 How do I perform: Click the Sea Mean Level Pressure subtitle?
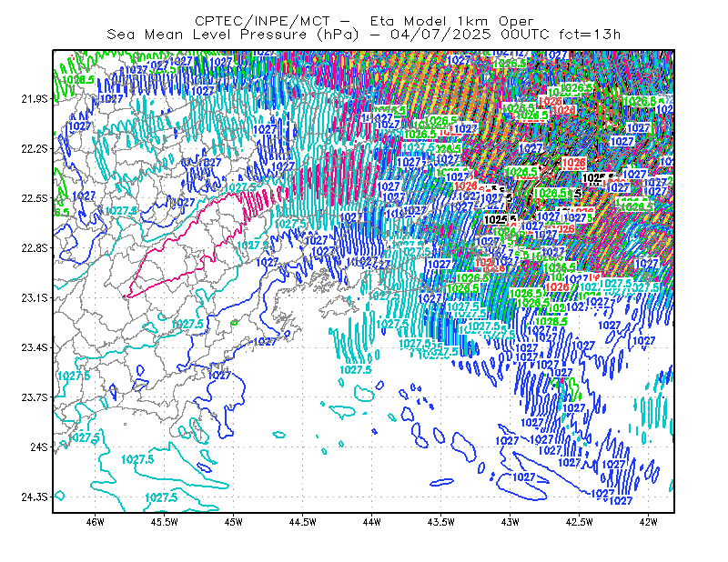pos(363,35)
